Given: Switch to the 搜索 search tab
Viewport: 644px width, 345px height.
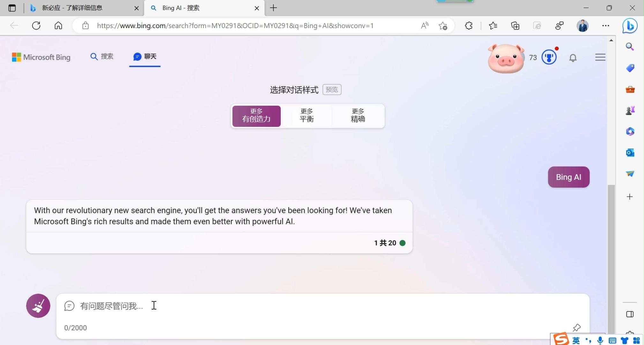Looking at the screenshot, I should pos(102,57).
